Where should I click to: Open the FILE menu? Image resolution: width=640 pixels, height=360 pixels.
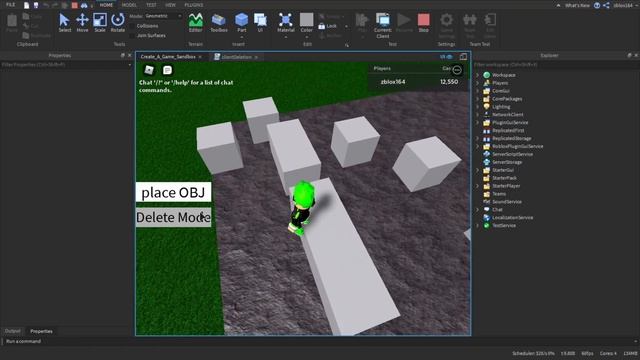(11, 5)
